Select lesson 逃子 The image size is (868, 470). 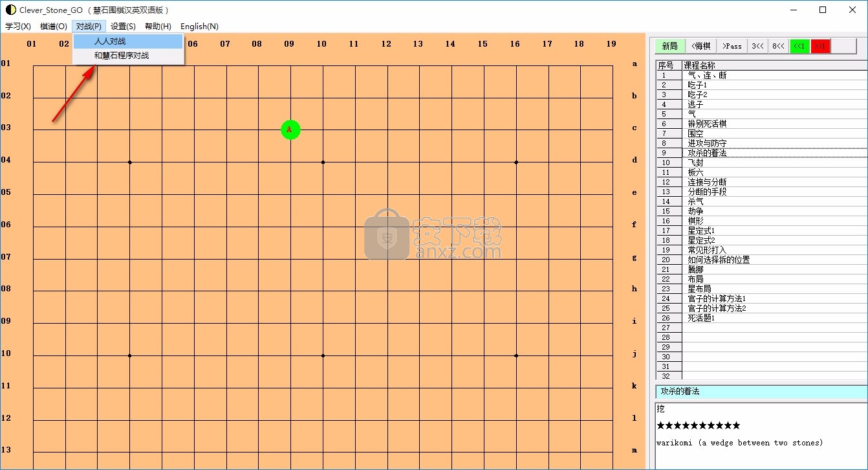coord(774,104)
